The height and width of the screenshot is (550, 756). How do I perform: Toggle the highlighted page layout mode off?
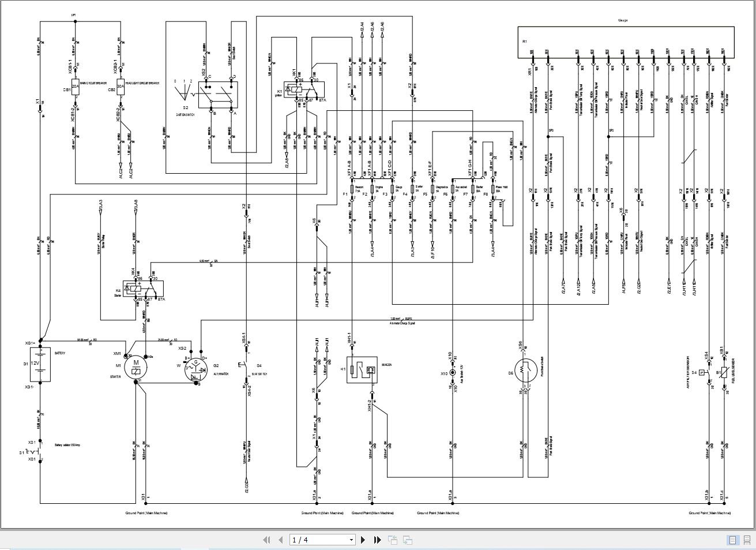pos(732,538)
